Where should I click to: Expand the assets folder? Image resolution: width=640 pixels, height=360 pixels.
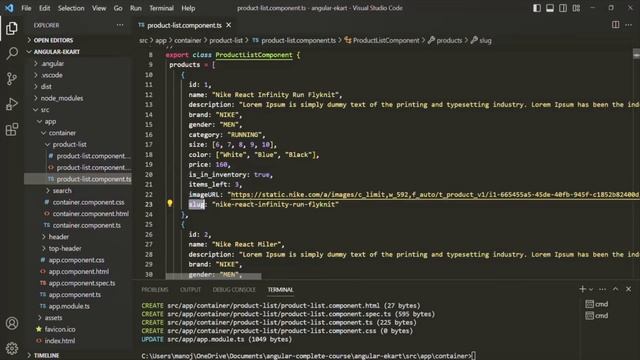click(53, 318)
